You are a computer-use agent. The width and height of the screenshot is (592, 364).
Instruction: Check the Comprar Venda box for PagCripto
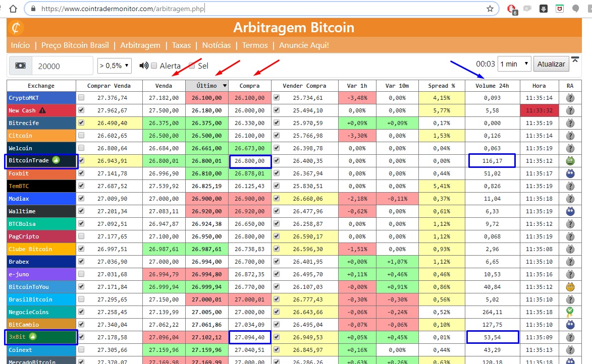coord(81,236)
